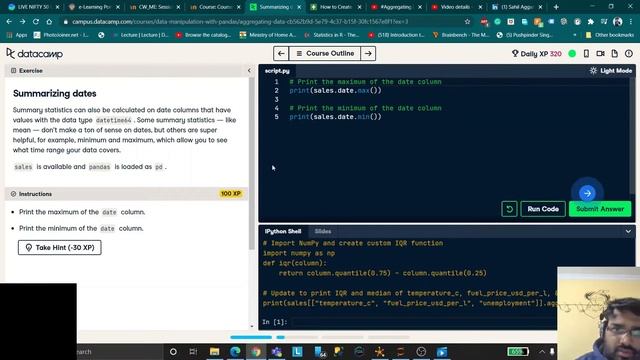Open Daily XP 320 indicator

[536, 53]
